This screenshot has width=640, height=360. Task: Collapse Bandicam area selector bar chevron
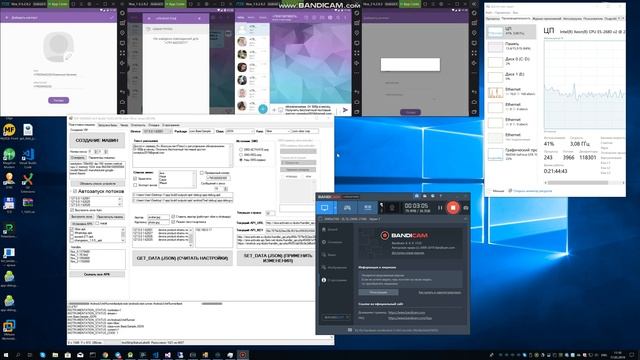pos(466,219)
